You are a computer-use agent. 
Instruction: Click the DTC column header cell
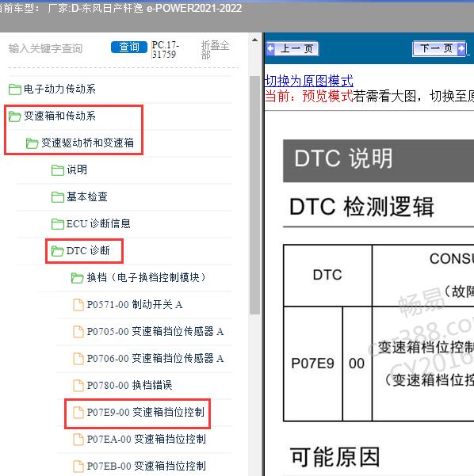point(327,275)
